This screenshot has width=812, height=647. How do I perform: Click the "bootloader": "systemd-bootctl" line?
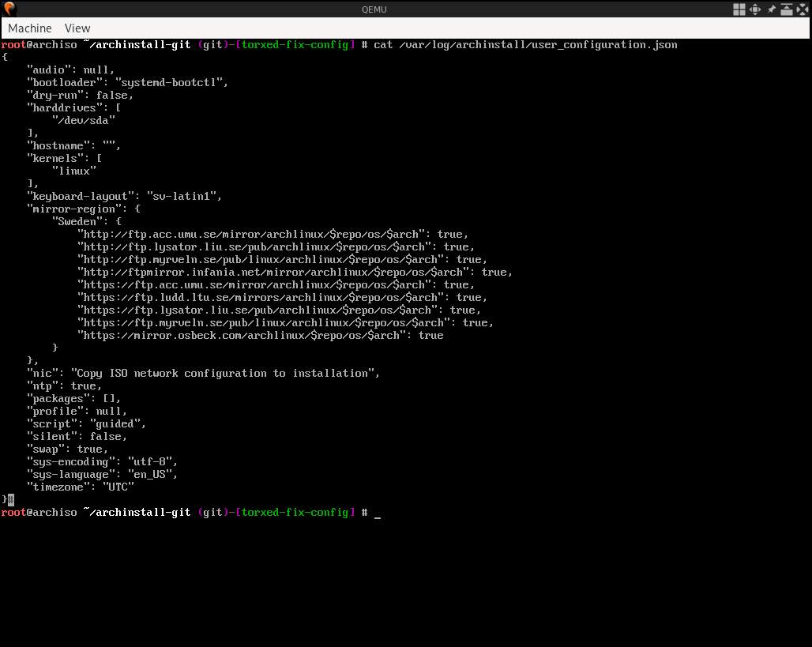click(127, 83)
